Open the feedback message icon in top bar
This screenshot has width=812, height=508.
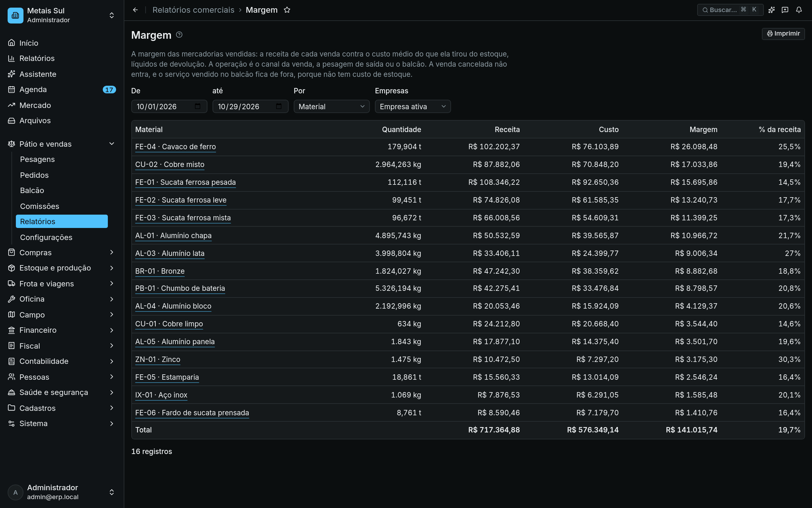coord(785,10)
